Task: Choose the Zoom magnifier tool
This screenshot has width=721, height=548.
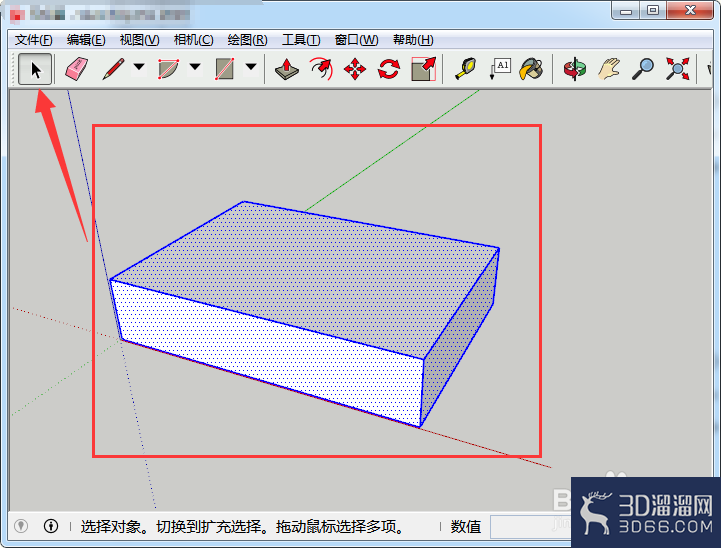Action: (643, 69)
